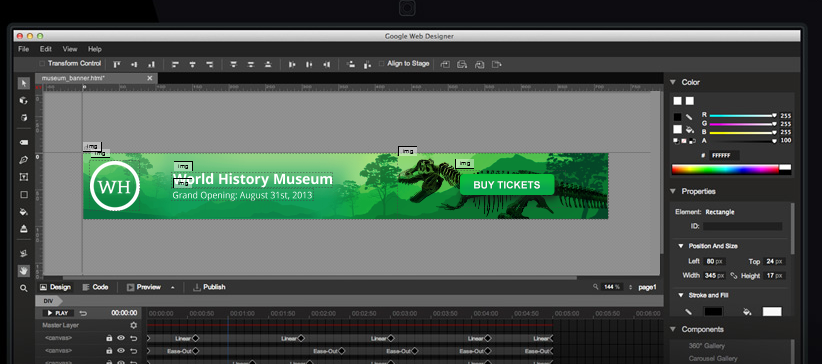Click bucket icon under Stroke and Fill

[x=747, y=312]
